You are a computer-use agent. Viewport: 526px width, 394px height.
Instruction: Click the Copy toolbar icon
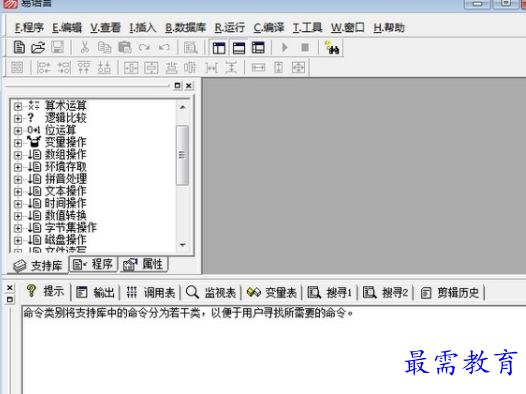tap(104, 47)
